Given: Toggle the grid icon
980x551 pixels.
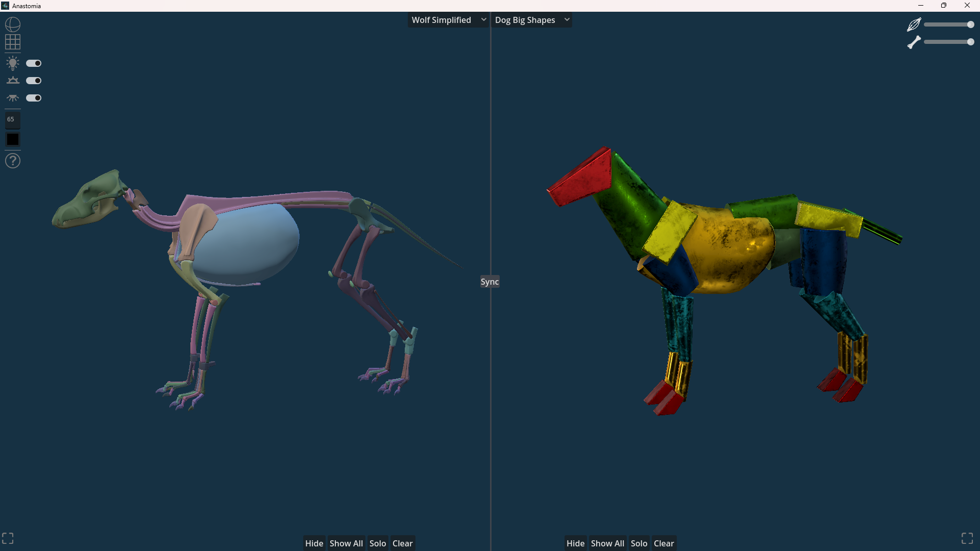Looking at the screenshot, I should [x=13, y=42].
